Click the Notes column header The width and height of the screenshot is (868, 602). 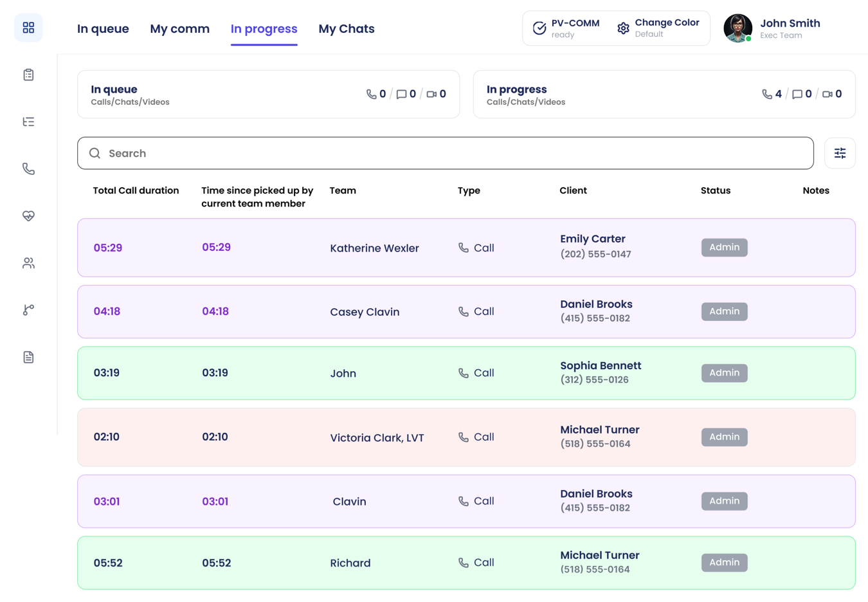816,190
